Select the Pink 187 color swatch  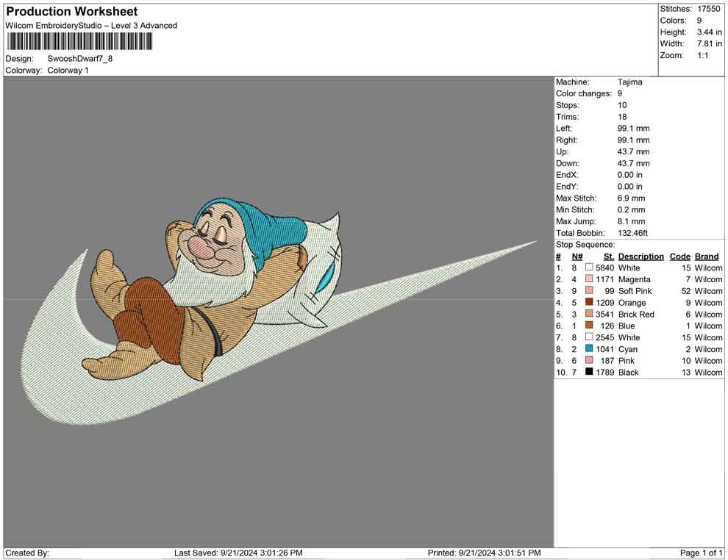pos(589,361)
